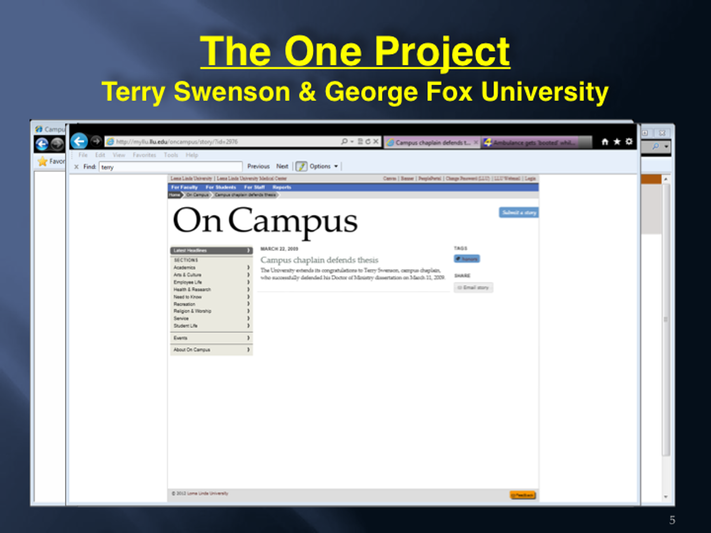This screenshot has height=533, width=711.
Task: Click the Loma Linda University top link
Action: 191,178
